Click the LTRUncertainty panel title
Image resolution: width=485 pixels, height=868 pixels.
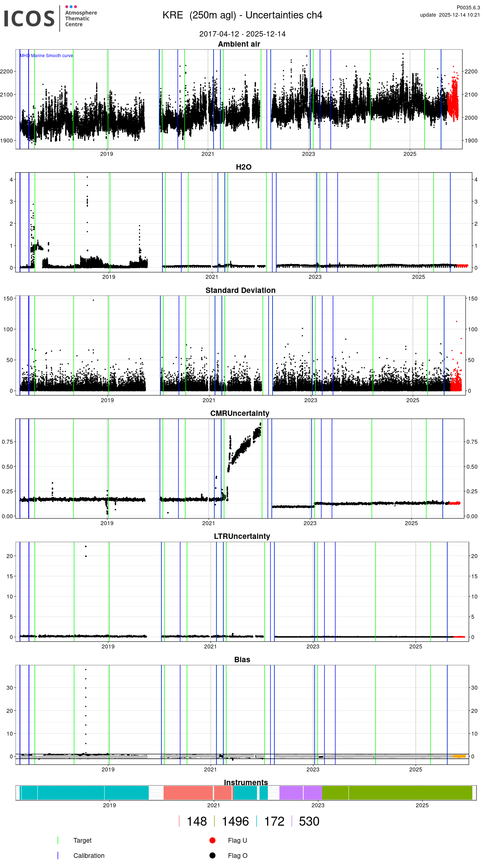(242, 536)
